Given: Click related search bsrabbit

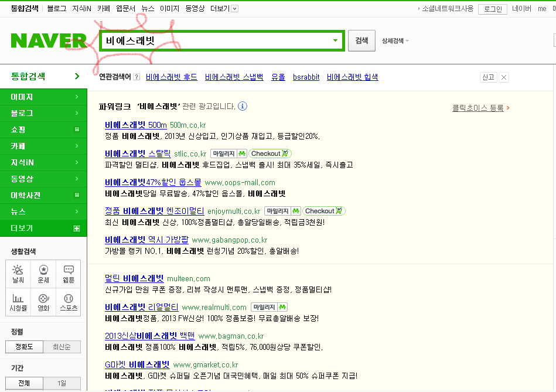Looking at the screenshot, I should (x=306, y=77).
